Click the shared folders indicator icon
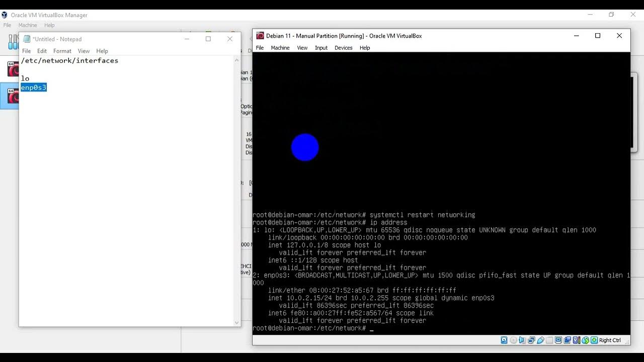This screenshot has height=362, width=644. pos(549,340)
